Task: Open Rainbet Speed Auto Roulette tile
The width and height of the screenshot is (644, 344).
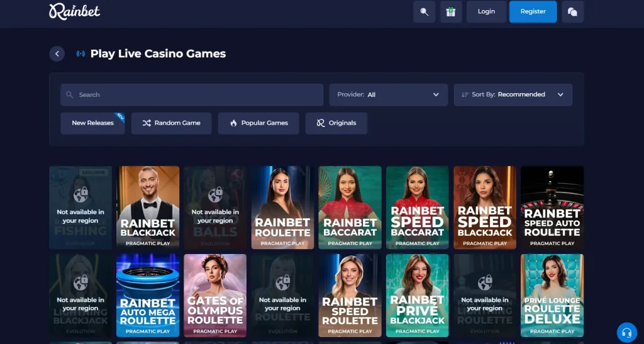Action: [x=552, y=208]
